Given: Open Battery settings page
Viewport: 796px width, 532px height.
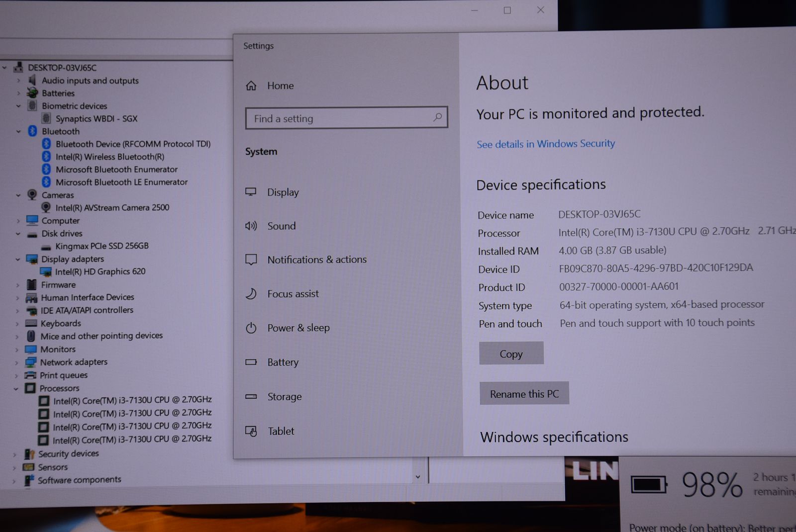Looking at the screenshot, I should click(283, 362).
